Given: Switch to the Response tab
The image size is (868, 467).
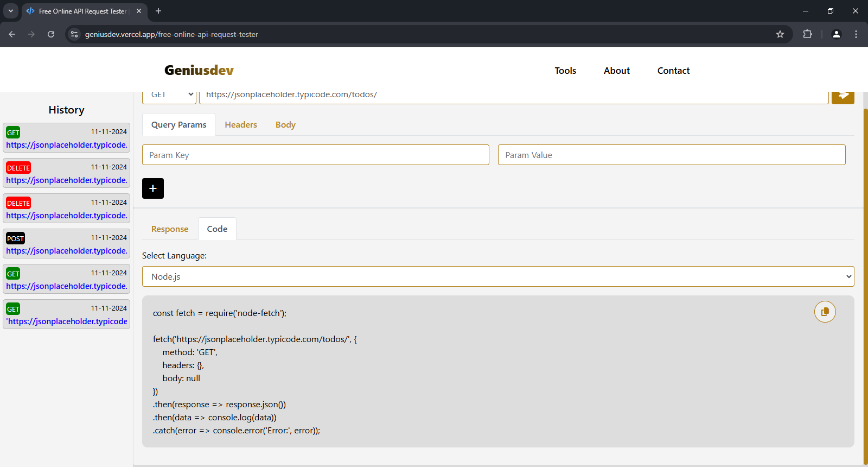Looking at the screenshot, I should click(170, 229).
